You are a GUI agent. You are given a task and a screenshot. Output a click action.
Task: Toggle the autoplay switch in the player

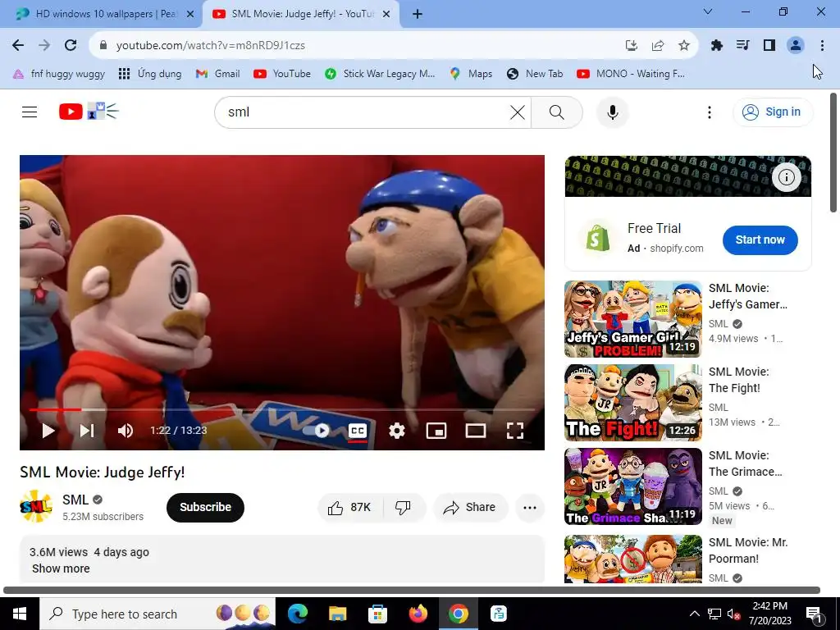(316, 431)
